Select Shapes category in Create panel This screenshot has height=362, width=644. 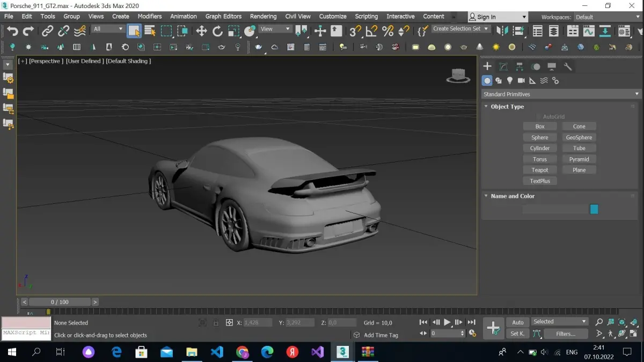coord(499,80)
